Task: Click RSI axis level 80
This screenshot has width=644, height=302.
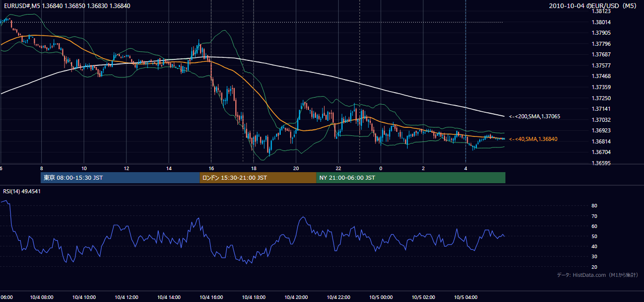Action: coord(594,206)
